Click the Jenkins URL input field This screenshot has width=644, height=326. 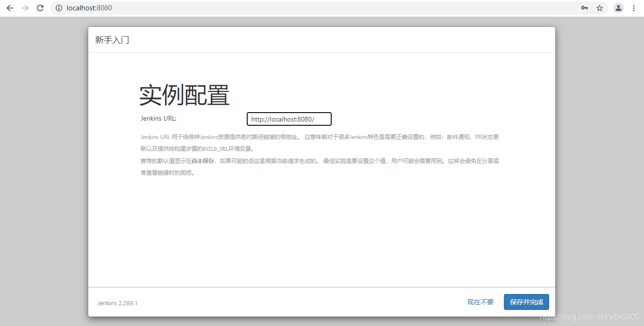tap(289, 119)
